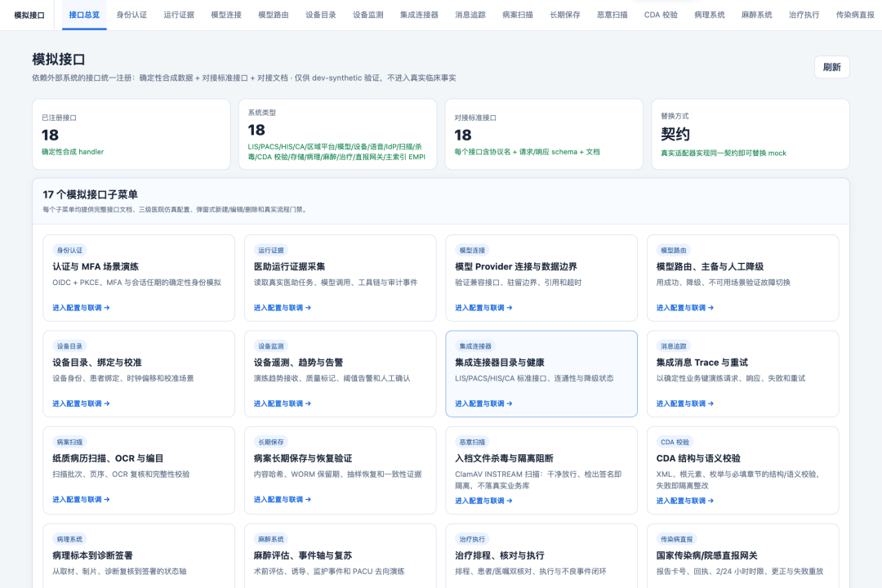Viewport: 882px width, 588px height.
Task: Select the 设备目录、绑定与校准 title
Action: click(x=97, y=363)
